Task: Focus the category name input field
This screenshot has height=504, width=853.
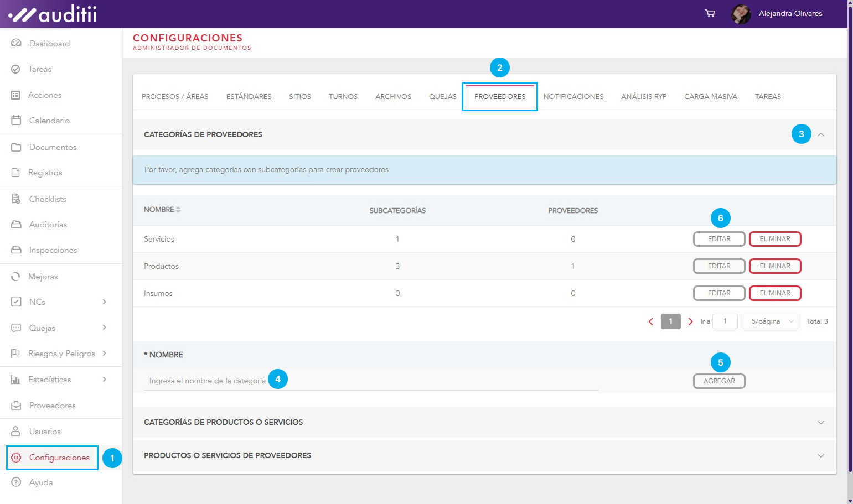Action: point(371,381)
